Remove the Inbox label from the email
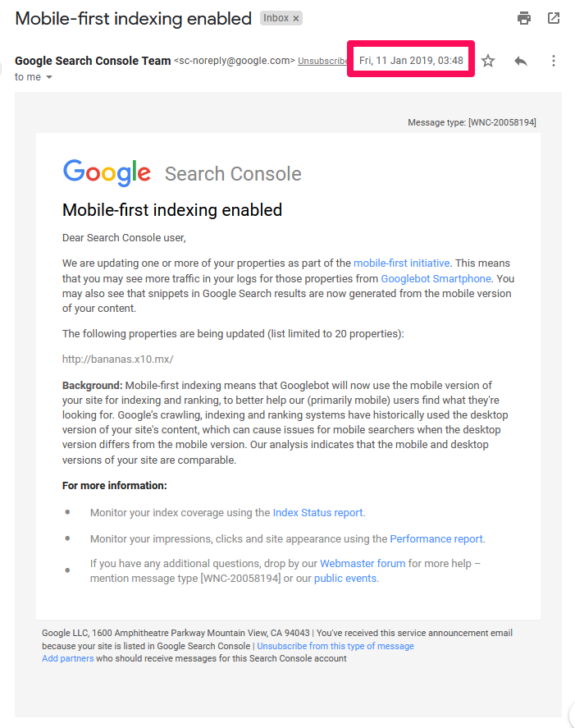Screen dimensions: 575x728 pos(294,17)
